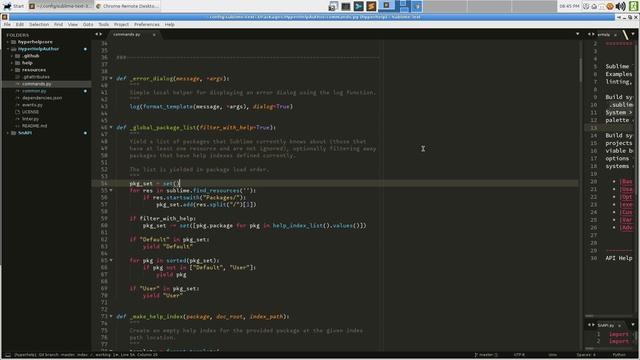Click the master git branch in status bar

tap(486, 355)
